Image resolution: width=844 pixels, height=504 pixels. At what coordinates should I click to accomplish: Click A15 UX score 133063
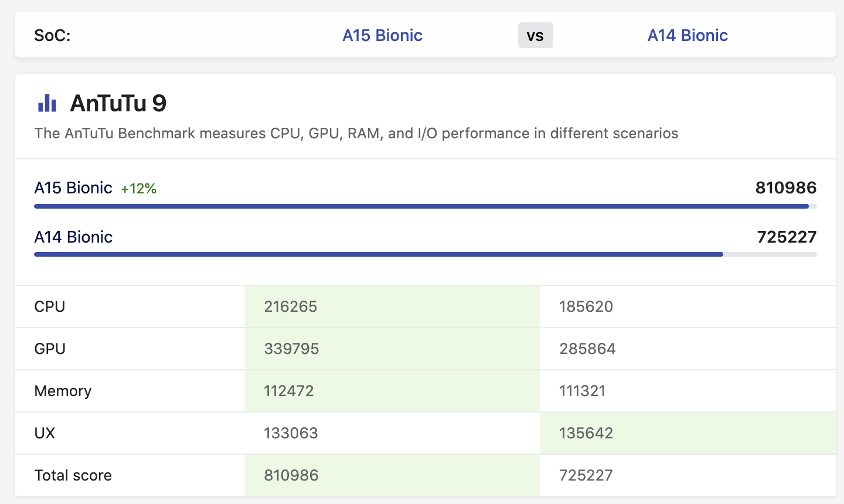click(291, 433)
